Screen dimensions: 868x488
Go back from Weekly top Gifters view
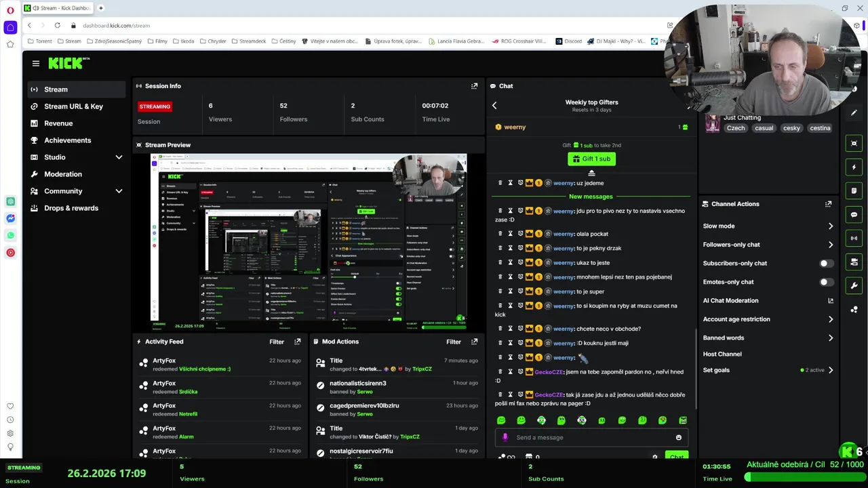pos(494,106)
